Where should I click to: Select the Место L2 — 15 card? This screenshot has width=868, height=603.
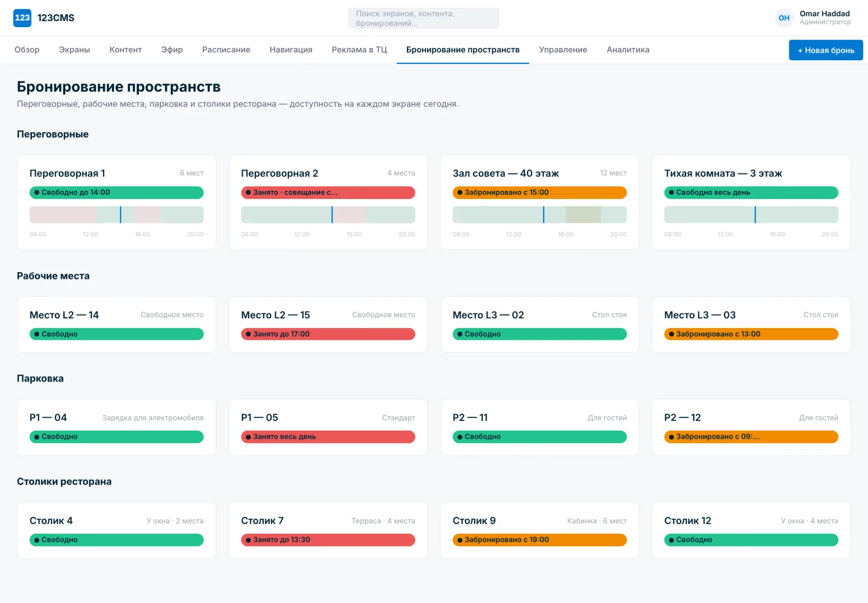328,324
